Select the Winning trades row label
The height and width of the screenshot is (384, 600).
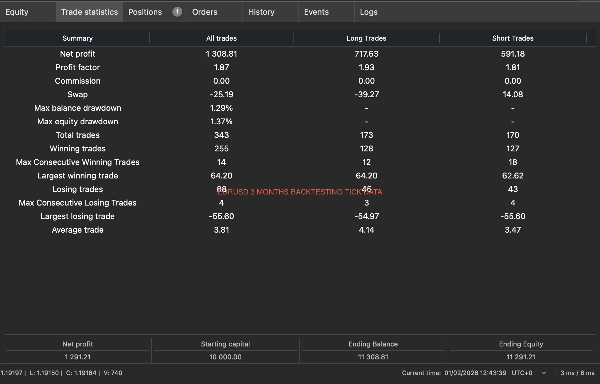[77, 149]
